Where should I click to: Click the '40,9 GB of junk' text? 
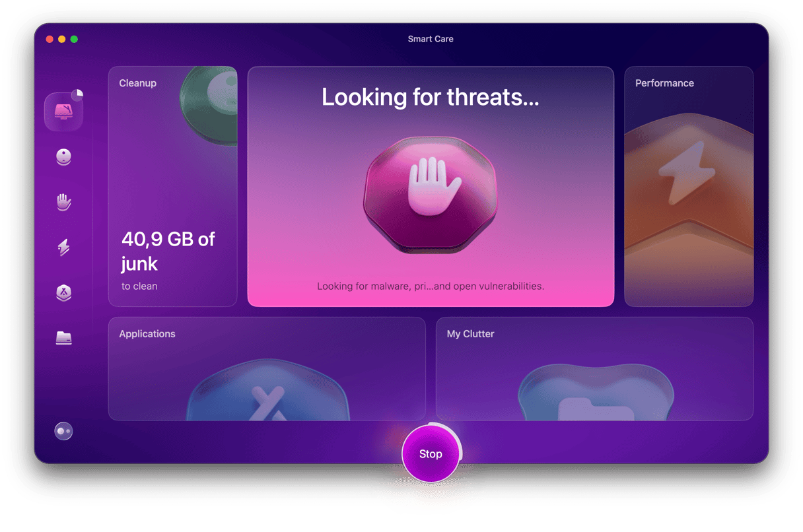168,251
